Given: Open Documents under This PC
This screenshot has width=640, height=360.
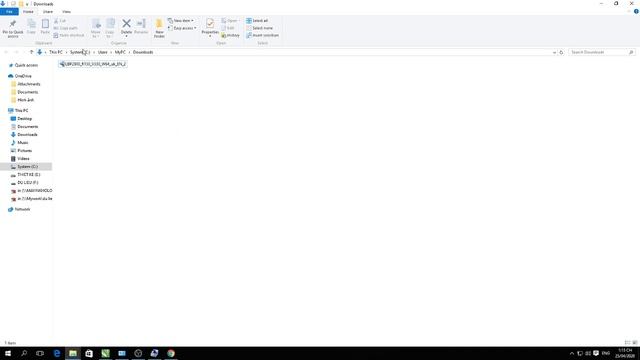Looking at the screenshot, I should click(x=27, y=127).
